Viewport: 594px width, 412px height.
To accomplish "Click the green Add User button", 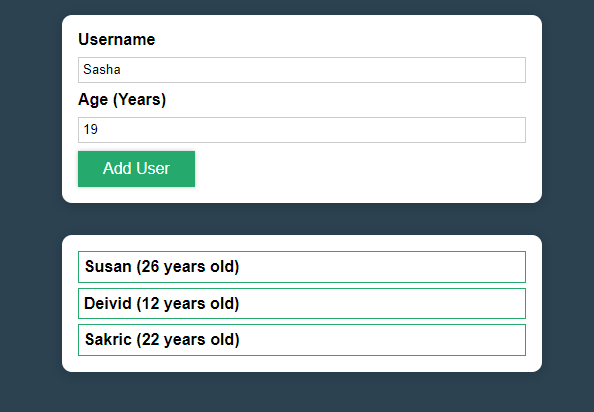I will (x=136, y=169).
